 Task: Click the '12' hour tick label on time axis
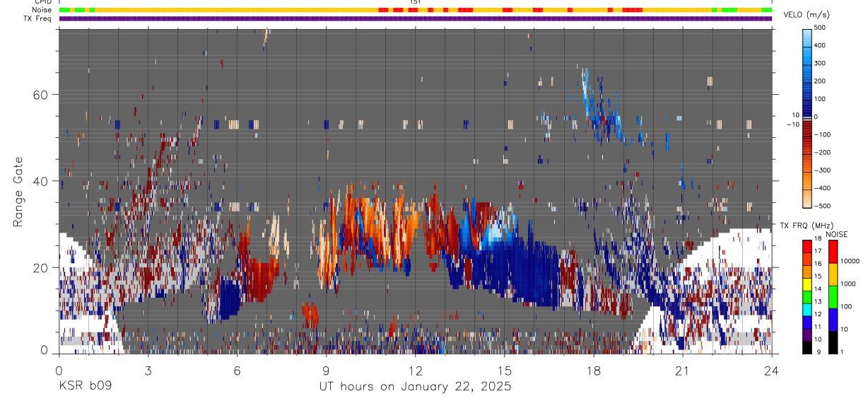pyautogui.click(x=415, y=371)
